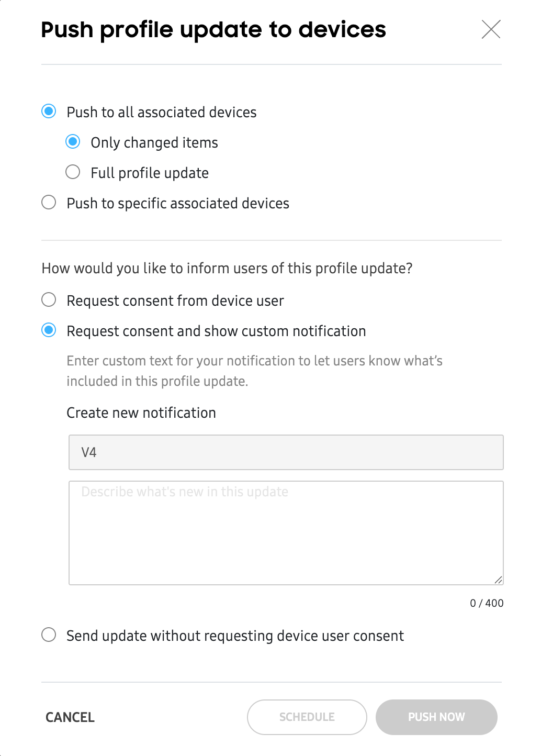Image resolution: width=541 pixels, height=756 pixels.
Task: Select 'Push to all associated devices'
Action: pos(49,112)
